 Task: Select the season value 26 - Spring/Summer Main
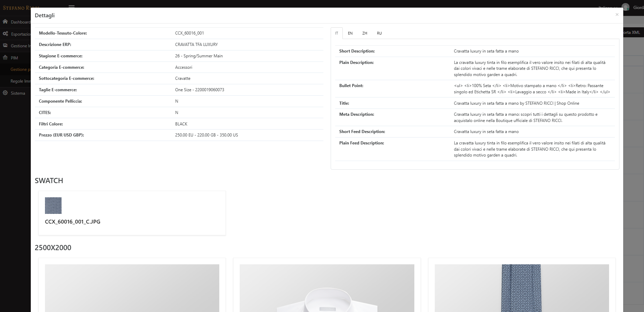coord(199,56)
